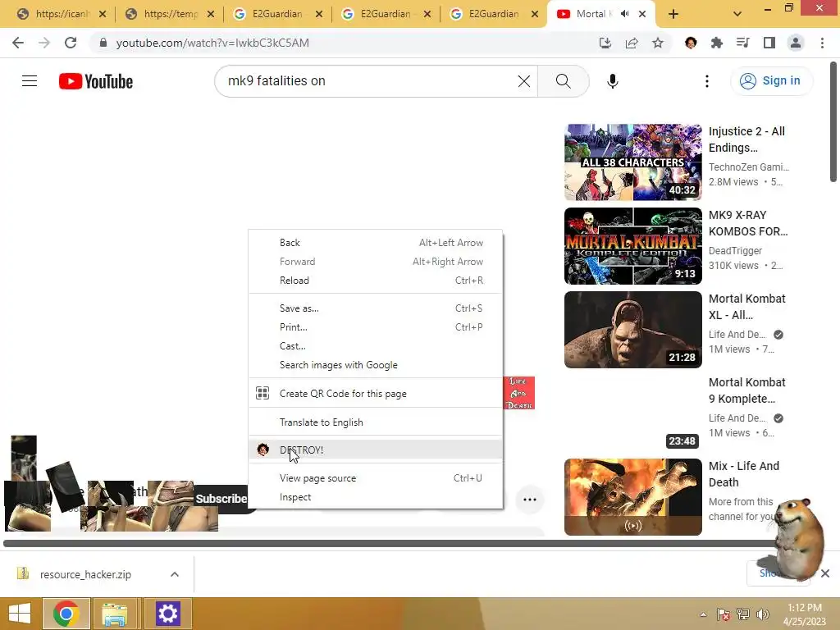Viewport: 840px width, 630px height.
Task: Choose Print... in context menu
Action: 376,326
